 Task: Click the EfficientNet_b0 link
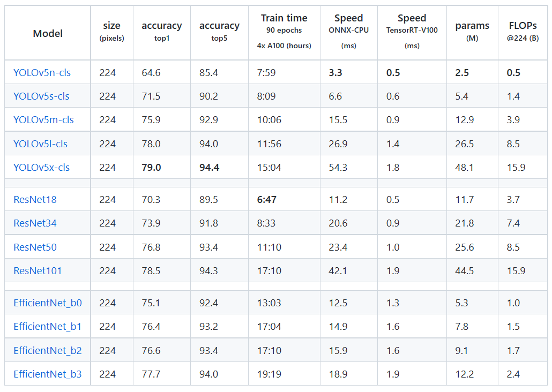[48, 303]
